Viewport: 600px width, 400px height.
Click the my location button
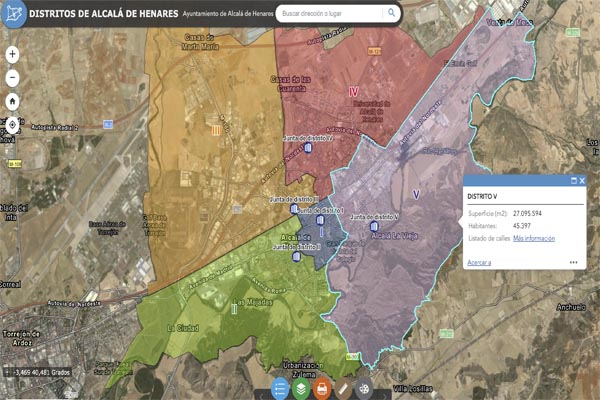[13, 125]
